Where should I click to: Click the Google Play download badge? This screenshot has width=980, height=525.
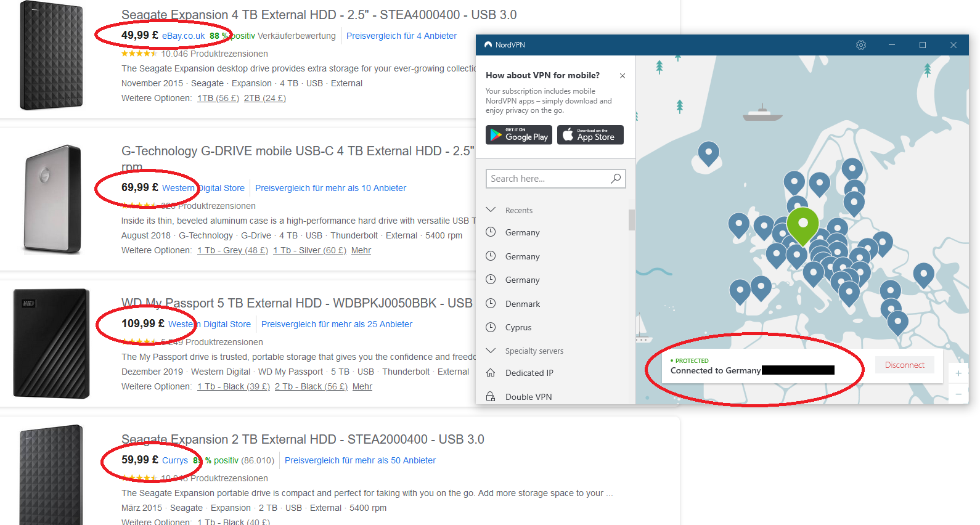[x=519, y=135]
